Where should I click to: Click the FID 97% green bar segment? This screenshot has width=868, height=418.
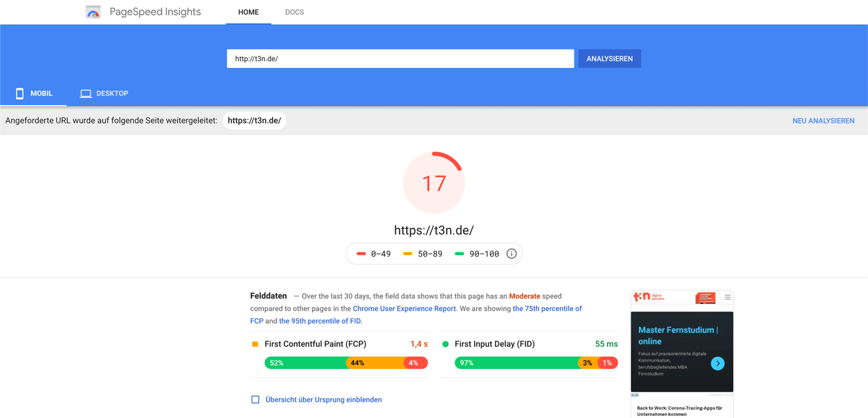pyautogui.click(x=517, y=363)
